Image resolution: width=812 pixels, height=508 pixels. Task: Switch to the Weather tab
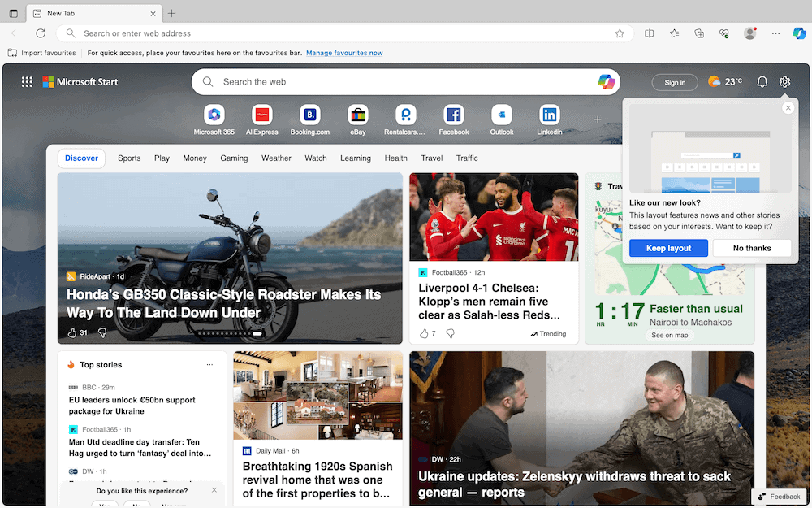[x=276, y=158]
